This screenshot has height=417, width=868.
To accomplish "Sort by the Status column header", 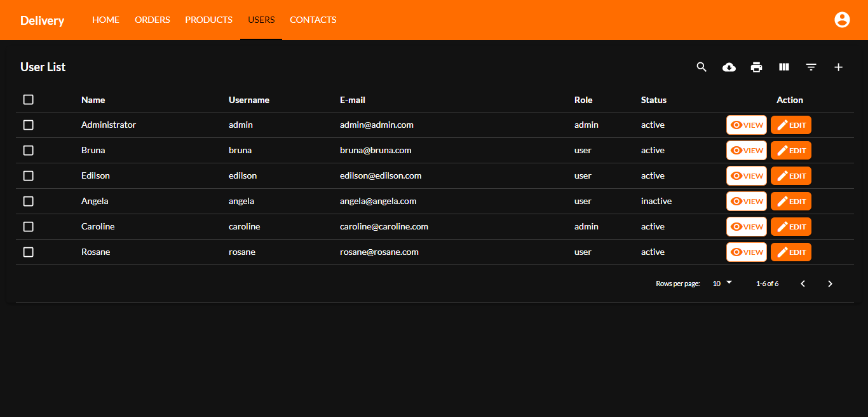I will click(x=654, y=100).
